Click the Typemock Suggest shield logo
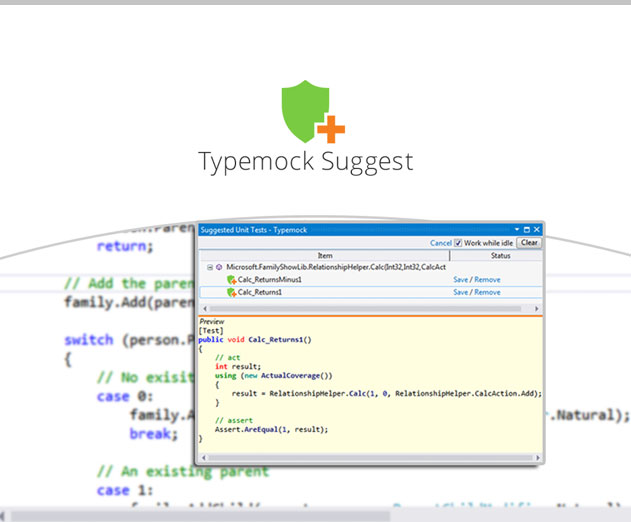The width and height of the screenshot is (631, 522). (313, 111)
